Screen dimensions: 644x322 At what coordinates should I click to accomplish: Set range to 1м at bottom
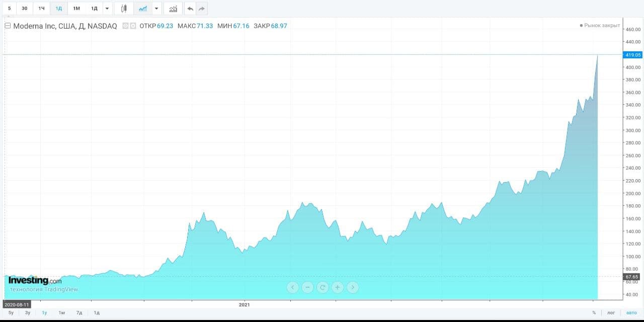click(61, 312)
